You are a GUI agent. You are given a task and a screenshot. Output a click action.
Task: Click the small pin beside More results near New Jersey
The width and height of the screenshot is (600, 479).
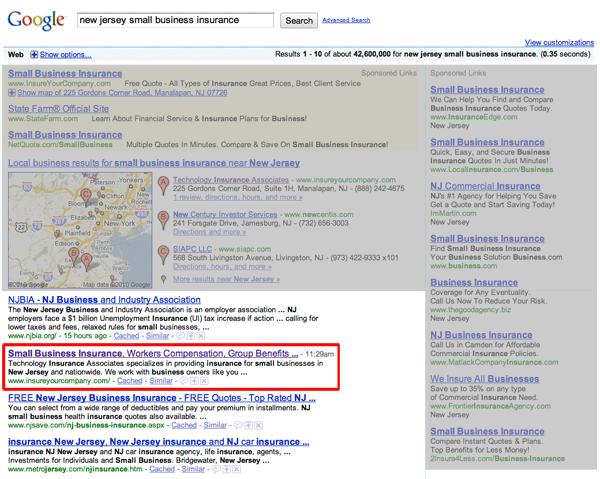(163, 279)
